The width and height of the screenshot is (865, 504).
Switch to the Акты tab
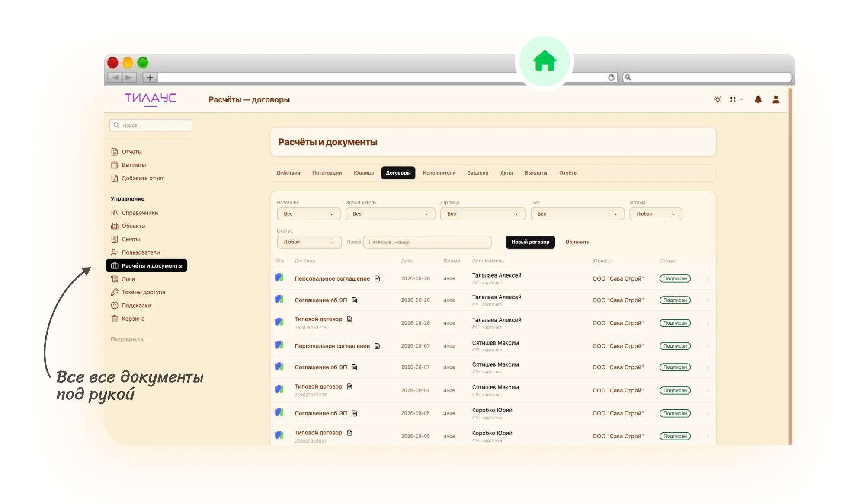coord(506,173)
